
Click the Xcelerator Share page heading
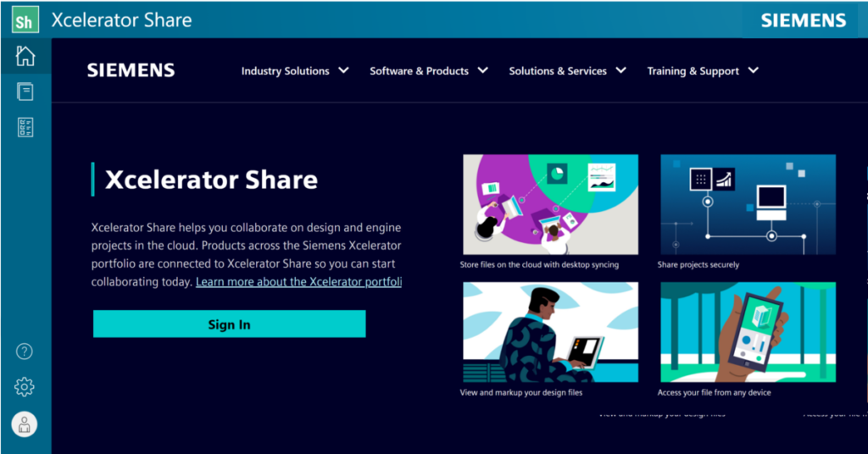click(211, 180)
